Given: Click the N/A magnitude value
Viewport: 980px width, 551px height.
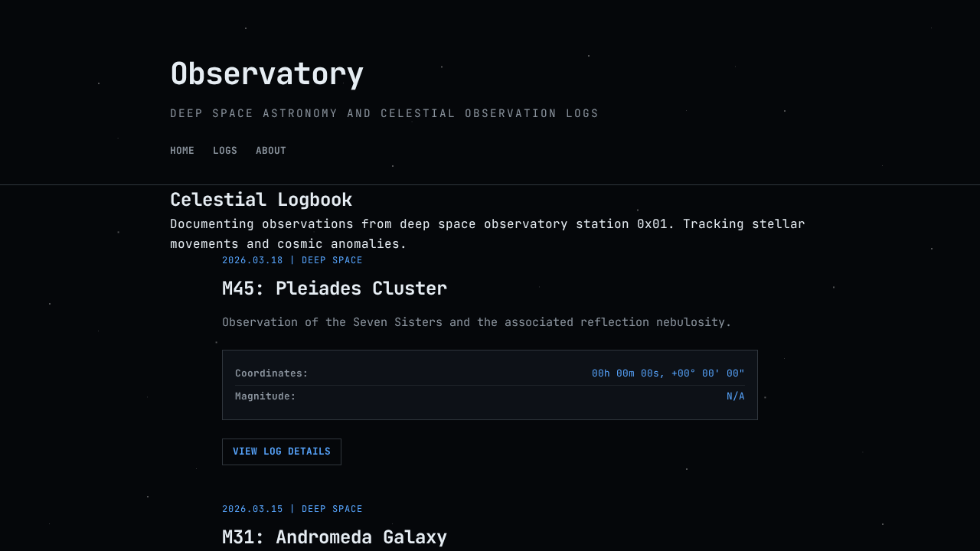Looking at the screenshot, I should [736, 396].
